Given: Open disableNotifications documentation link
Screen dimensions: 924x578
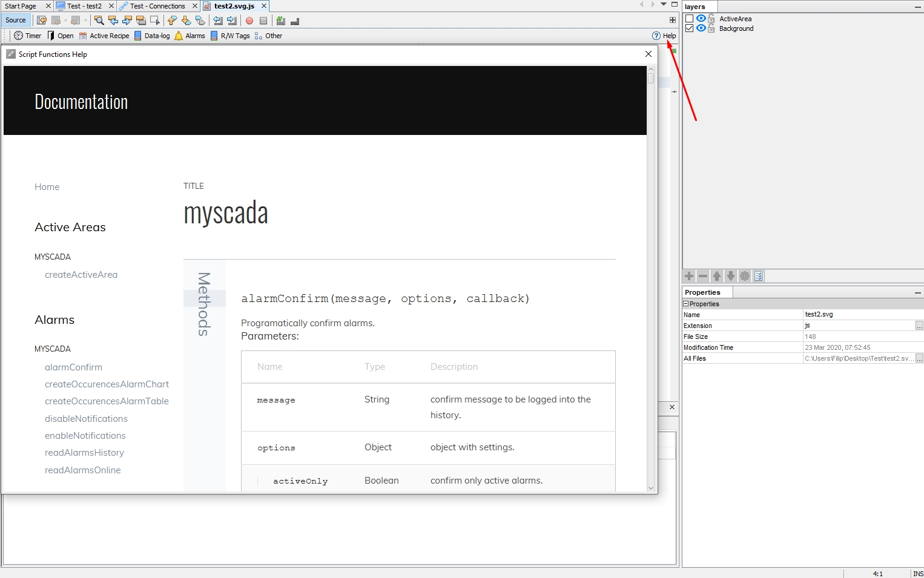Looking at the screenshot, I should (86, 419).
